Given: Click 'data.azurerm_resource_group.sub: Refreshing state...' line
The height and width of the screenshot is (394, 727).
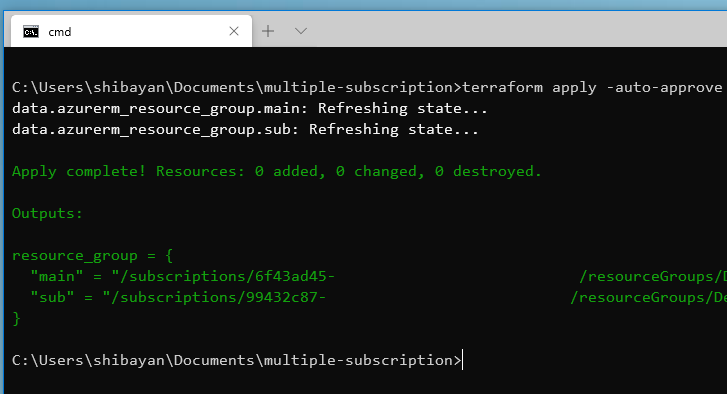Looking at the screenshot, I should (x=245, y=129).
